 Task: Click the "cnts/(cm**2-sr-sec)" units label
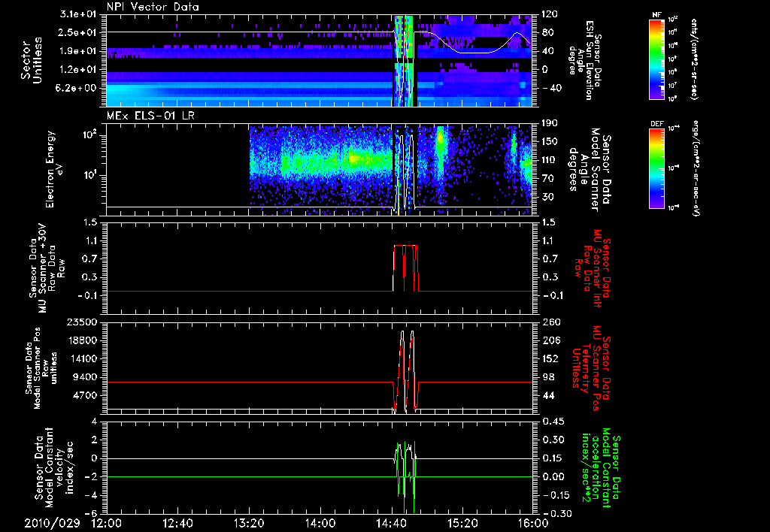(694, 59)
